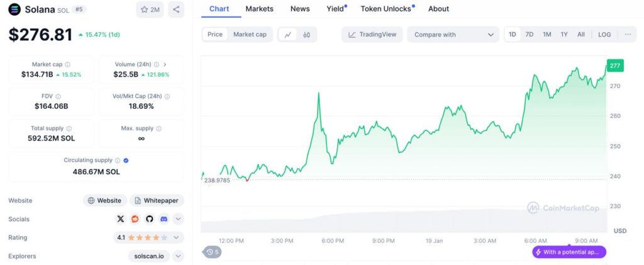Toggle chart to Price mode
Image resolution: width=644 pixels, height=265 pixels.
[x=215, y=35]
